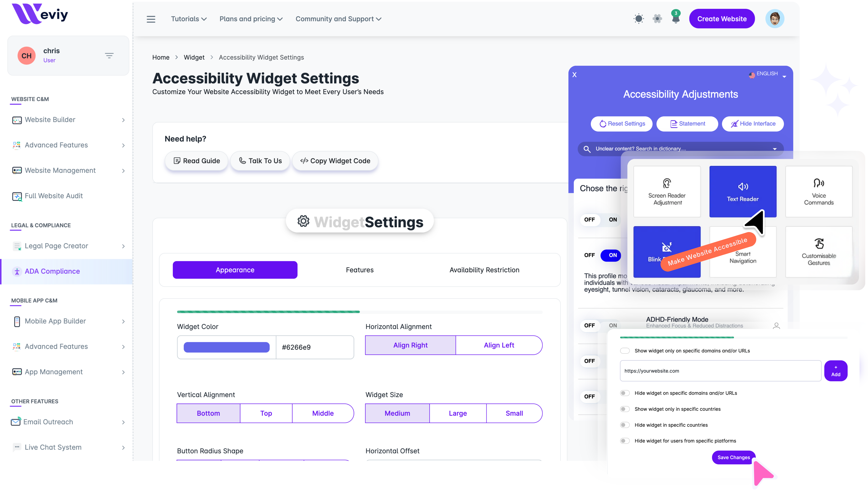Select the Customisable Gestures tile
Image resolution: width=868 pixels, height=491 pixels.
point(818,252)
